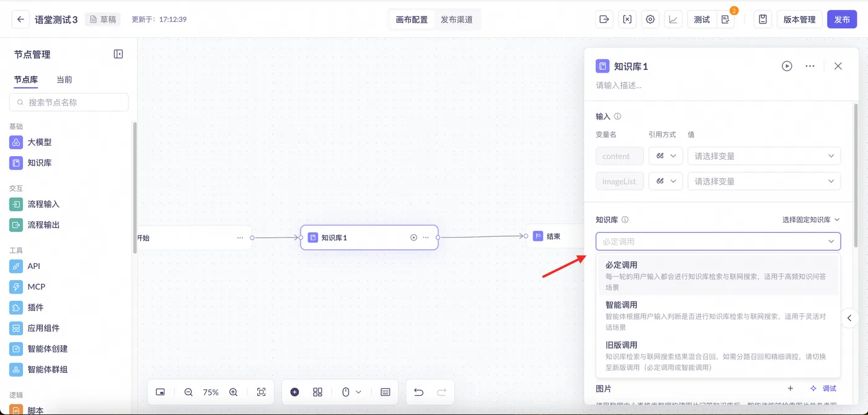The width and height of the screenshot is (868, 415).
Task: Open the settings gear in top toolbar
Action: [x=650, y=19]
